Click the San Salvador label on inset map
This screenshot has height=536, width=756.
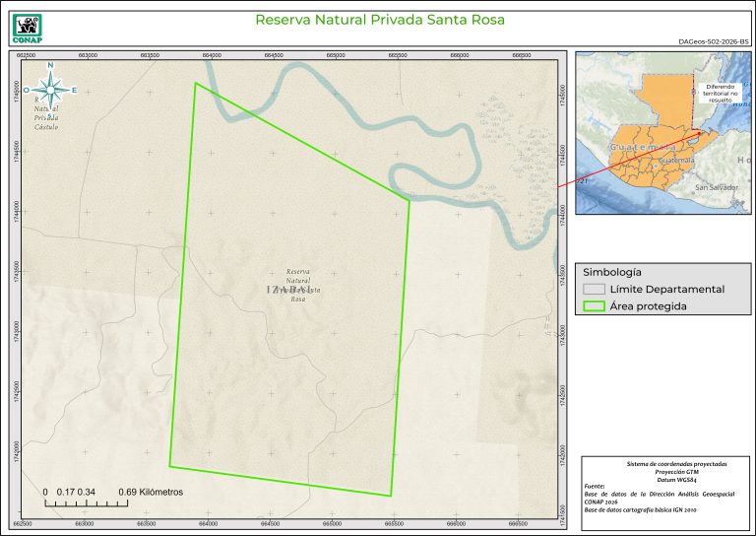tap(717, 187)
